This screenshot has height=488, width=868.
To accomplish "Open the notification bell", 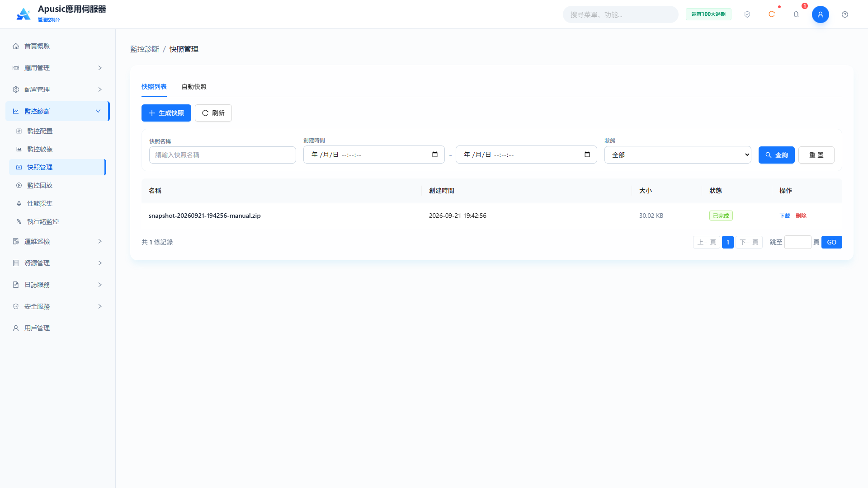I will (x=796, y=14).
